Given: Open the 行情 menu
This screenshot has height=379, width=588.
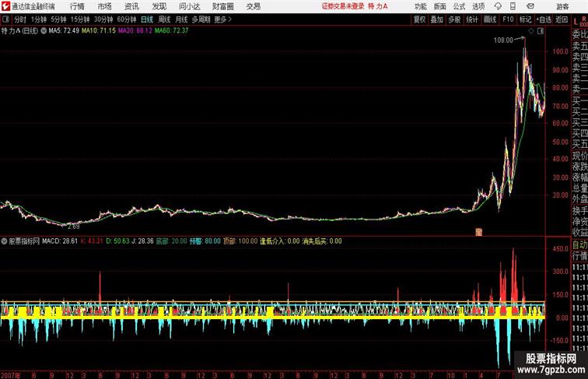Looking at the screenshot, I should (77, 6).
